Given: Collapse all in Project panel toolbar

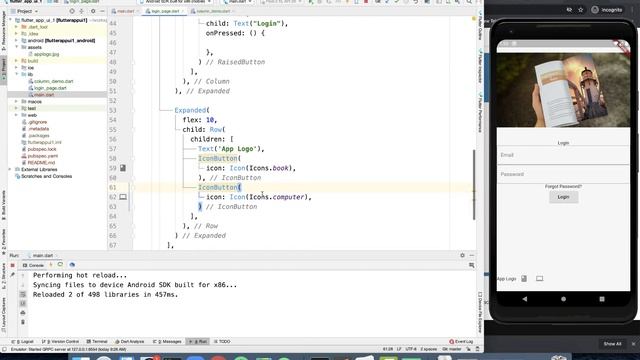Looking at the screenshot, I should pyautogui.click(x=81, y=11).
